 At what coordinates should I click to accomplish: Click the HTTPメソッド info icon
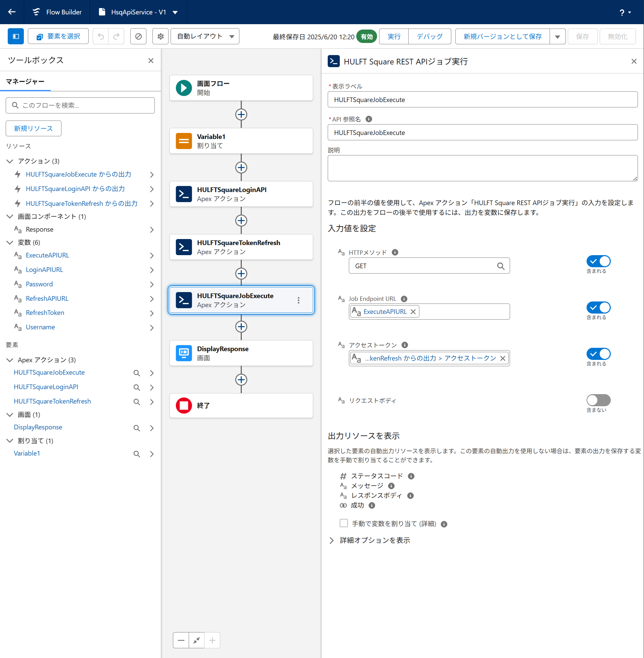tap(395, 252)
